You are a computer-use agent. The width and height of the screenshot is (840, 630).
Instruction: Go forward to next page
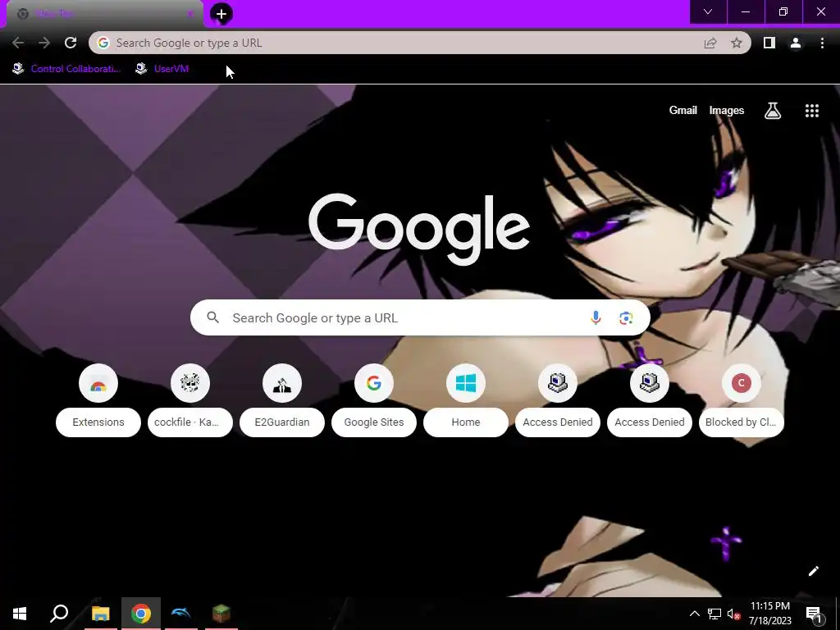[x=44, y=43]
